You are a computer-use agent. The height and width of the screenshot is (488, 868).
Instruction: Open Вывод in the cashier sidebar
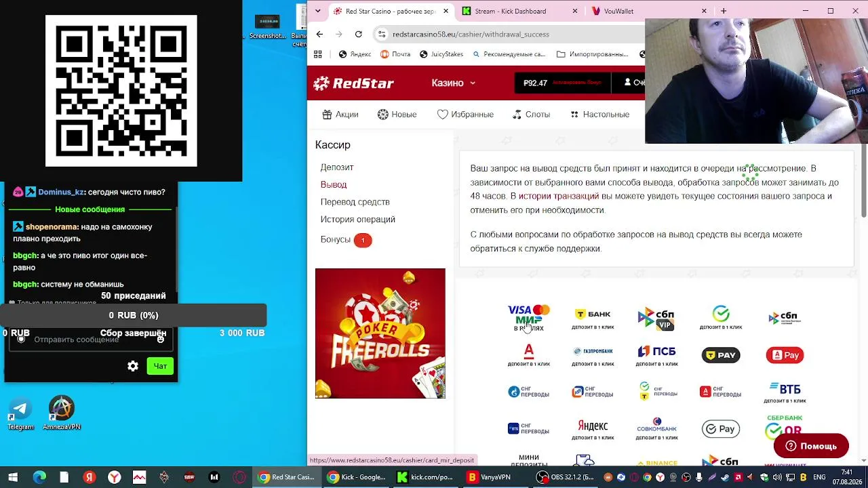[x=334, y=184]
